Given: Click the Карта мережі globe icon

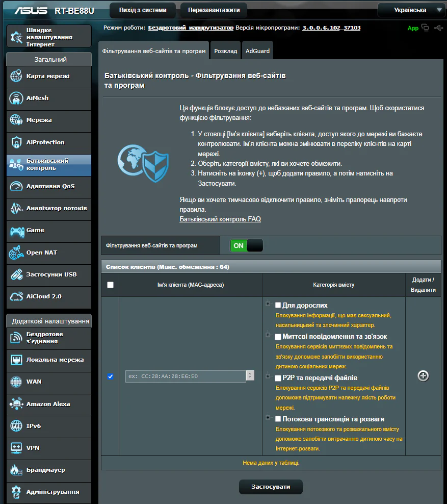Looking at the screenshot, I should click(x=16, y=76).
